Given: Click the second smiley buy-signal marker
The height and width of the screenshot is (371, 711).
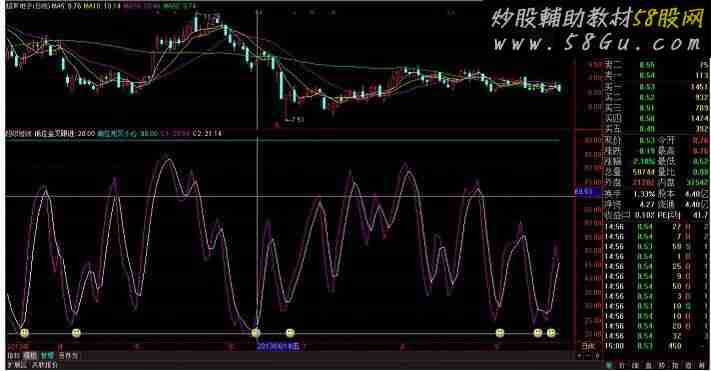Looking at the screenshot, I should (x=76, y=333).
